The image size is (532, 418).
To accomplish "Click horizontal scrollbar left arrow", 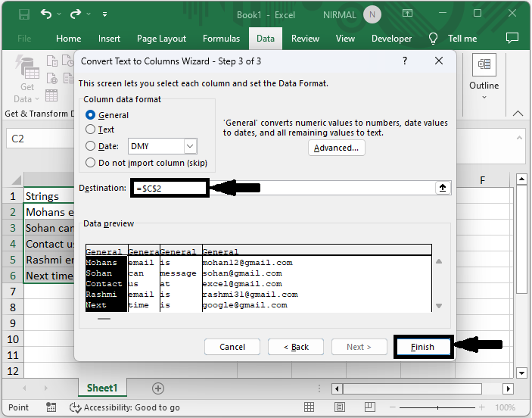I will pos(337,388).
